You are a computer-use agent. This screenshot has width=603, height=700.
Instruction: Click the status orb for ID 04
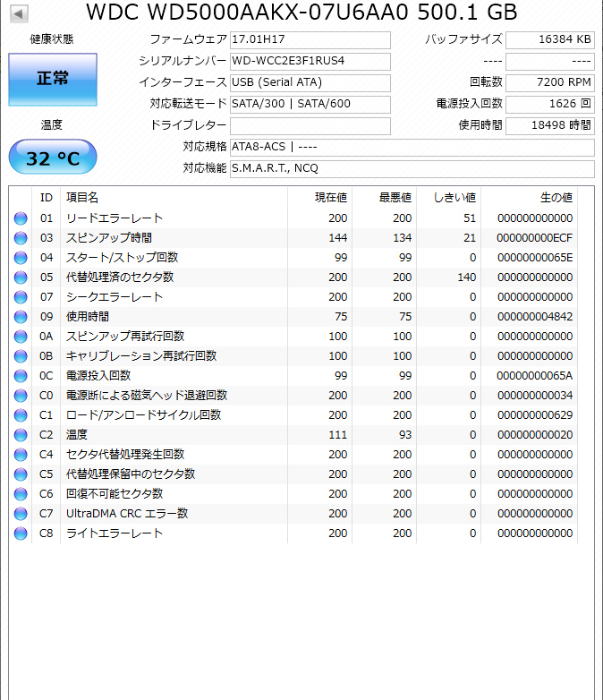(21, 258)
